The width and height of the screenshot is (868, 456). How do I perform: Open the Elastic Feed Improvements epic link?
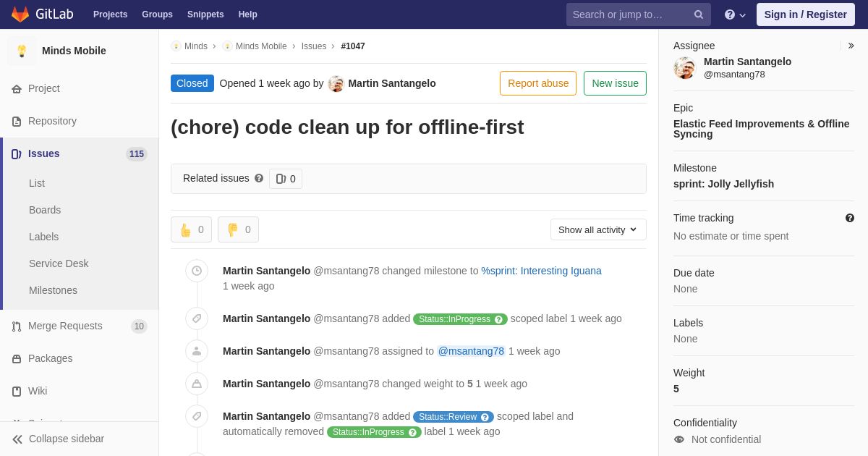click(762, 129)
